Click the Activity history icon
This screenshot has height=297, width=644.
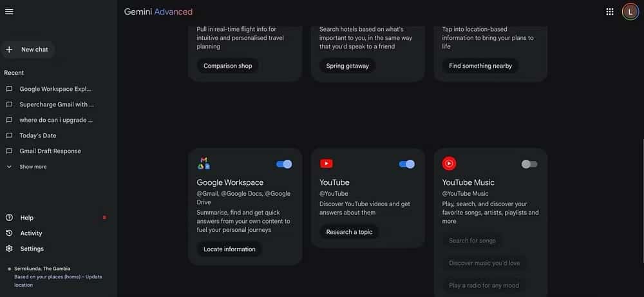[x=9, y=233]
